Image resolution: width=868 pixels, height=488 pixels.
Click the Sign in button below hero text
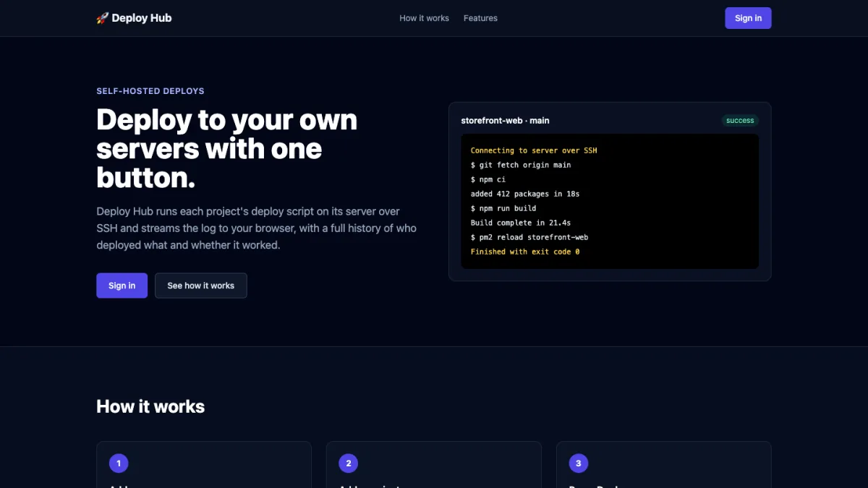[x=122, y=286]
